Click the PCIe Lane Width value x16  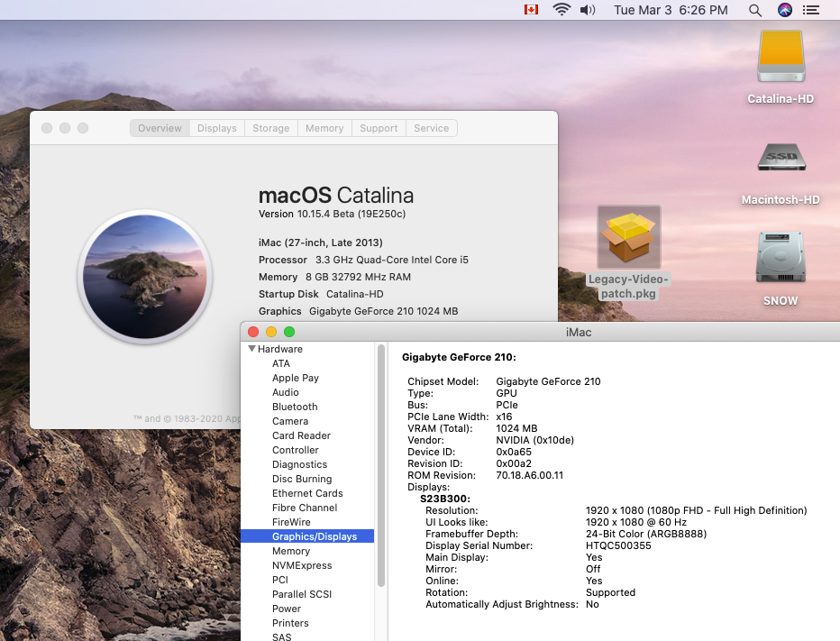504,417
